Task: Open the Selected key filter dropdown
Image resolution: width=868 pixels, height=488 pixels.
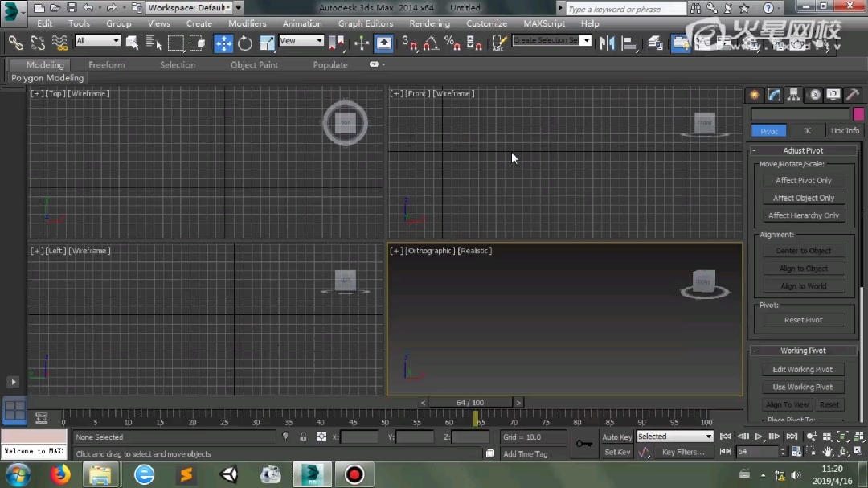Action: [x=674, y=437]
